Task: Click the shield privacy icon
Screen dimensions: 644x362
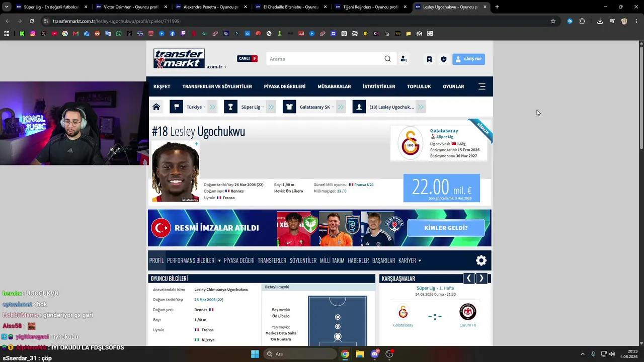Action: 443,59
